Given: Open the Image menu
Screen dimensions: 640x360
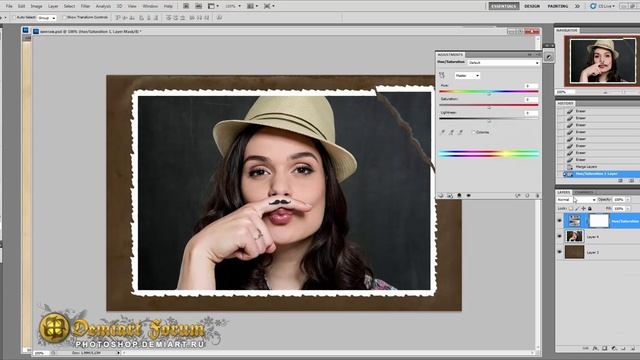Looking at the screenshot, I should [36, 6].
